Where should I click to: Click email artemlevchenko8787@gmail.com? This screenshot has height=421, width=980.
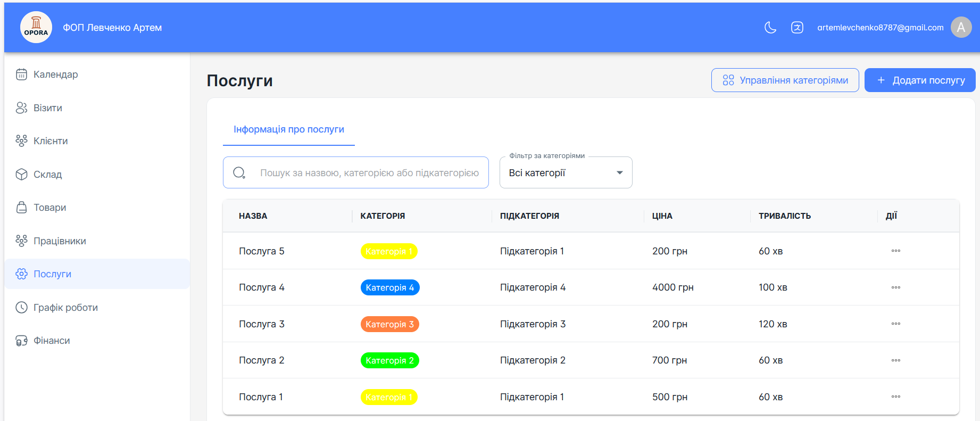click(881, 28)
